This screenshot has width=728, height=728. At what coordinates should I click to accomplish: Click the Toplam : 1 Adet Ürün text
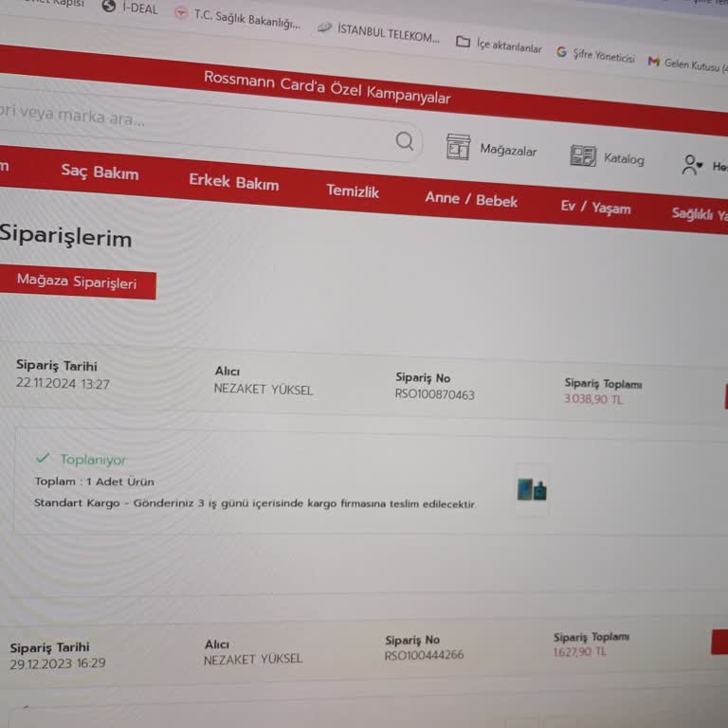pyautogui.click(x=94, y=482)
